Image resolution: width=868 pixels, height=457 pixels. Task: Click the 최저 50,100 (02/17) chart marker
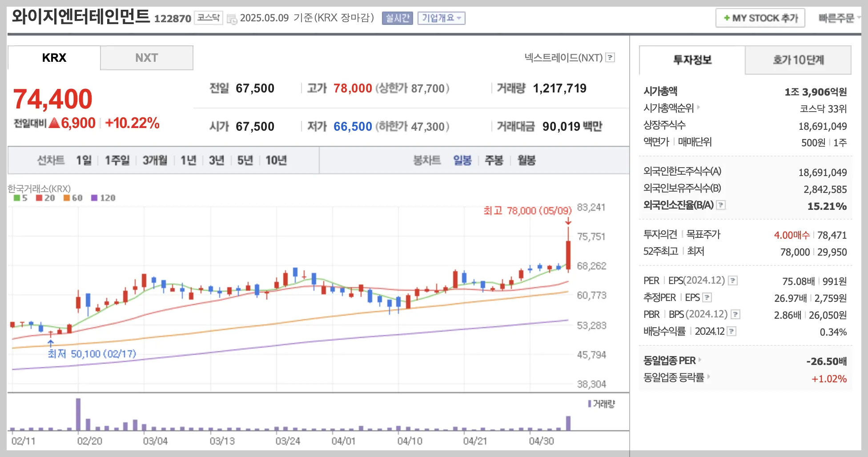pos(92,354)
